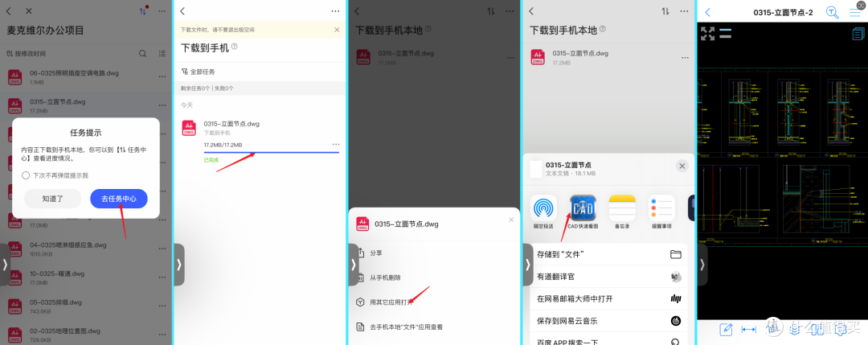Tap DWG file icon of the 下载到手机 task
Screen dimensions: 868x345
click(x=190, y=128)
